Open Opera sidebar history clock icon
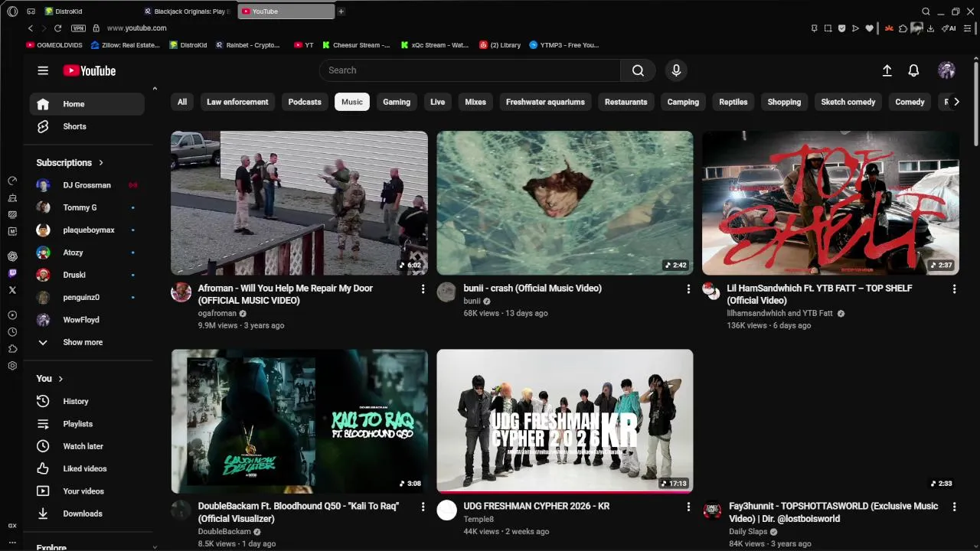The height and width of the screenshot is (551, 980). (12, 332)
